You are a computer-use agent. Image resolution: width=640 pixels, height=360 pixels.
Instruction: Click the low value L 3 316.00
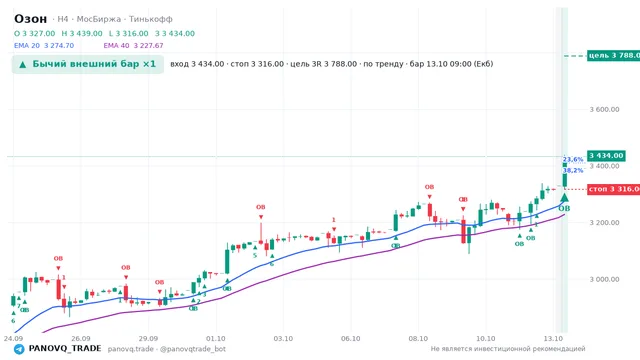click(x=129, y=33)
